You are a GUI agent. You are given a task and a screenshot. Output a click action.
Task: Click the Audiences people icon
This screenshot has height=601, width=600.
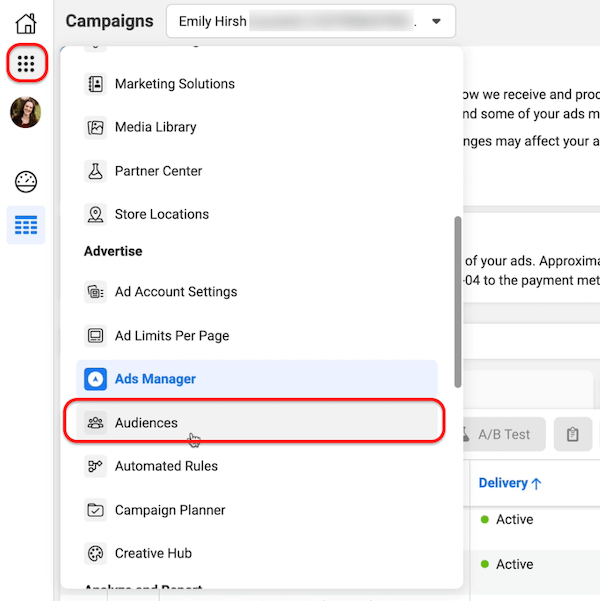[x=95, y=423]
